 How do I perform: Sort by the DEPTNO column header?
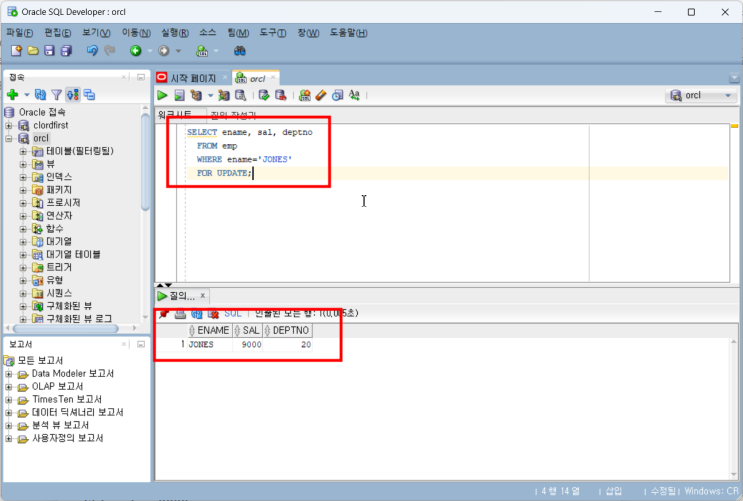point(287,330)
